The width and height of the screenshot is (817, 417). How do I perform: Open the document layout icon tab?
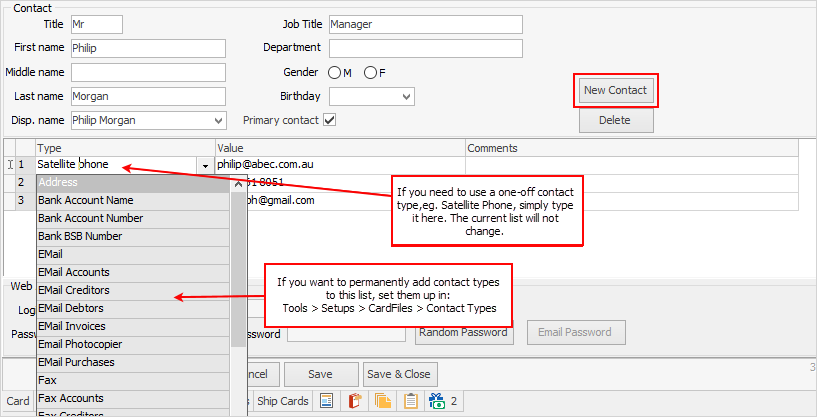click(x=327, y=401)
